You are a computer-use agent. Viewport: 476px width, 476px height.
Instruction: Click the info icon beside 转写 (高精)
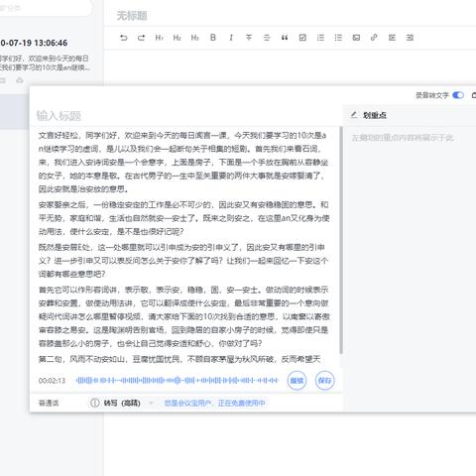coord(95,403)
